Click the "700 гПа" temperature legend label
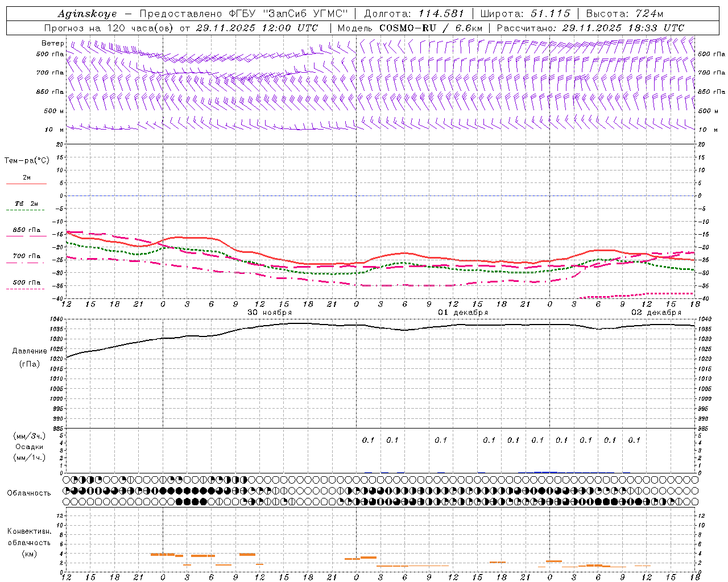This screenshot has height=582, width=728. tap(27, 256)
